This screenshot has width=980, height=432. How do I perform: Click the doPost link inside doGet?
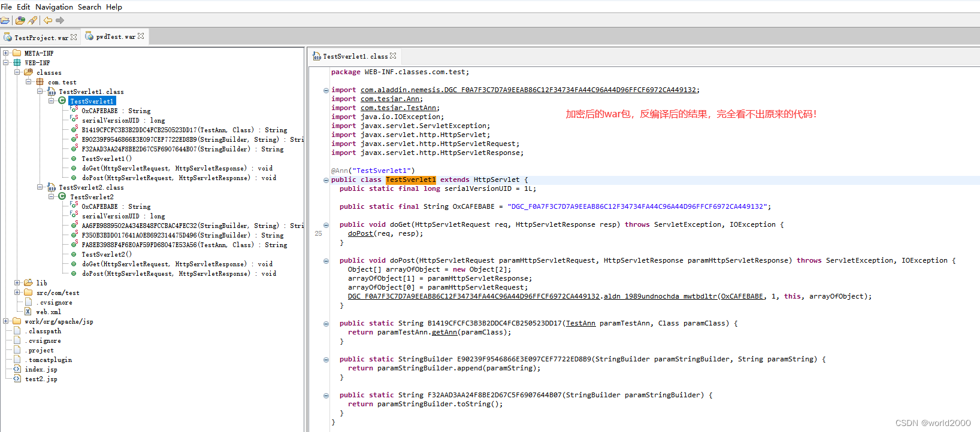click(x=361, y=233)
